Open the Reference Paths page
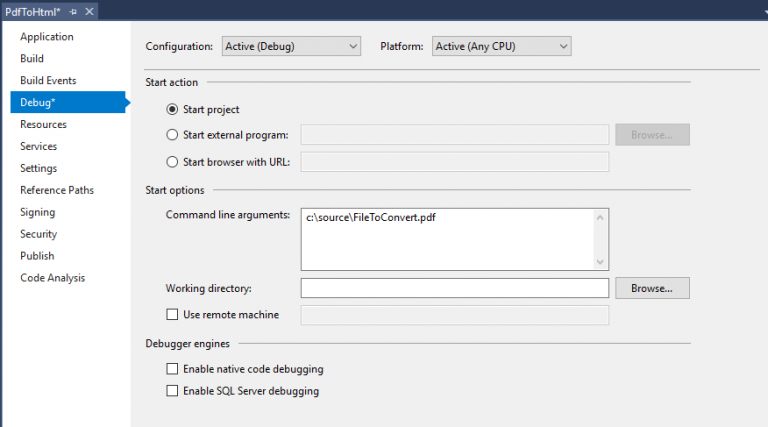This screenshot has width=768, height=427. coord(57,190)
